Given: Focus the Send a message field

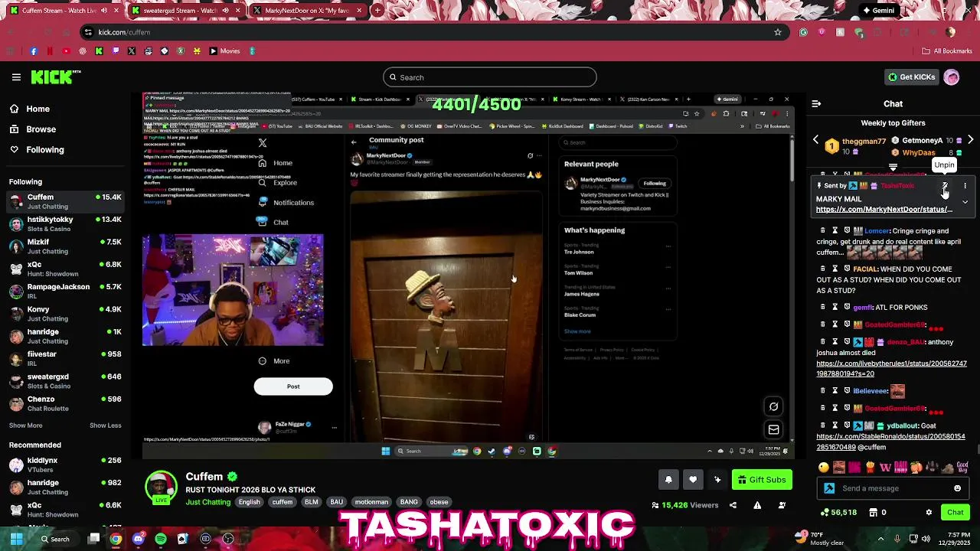Looking at the screenshot, I should [895, 488].
